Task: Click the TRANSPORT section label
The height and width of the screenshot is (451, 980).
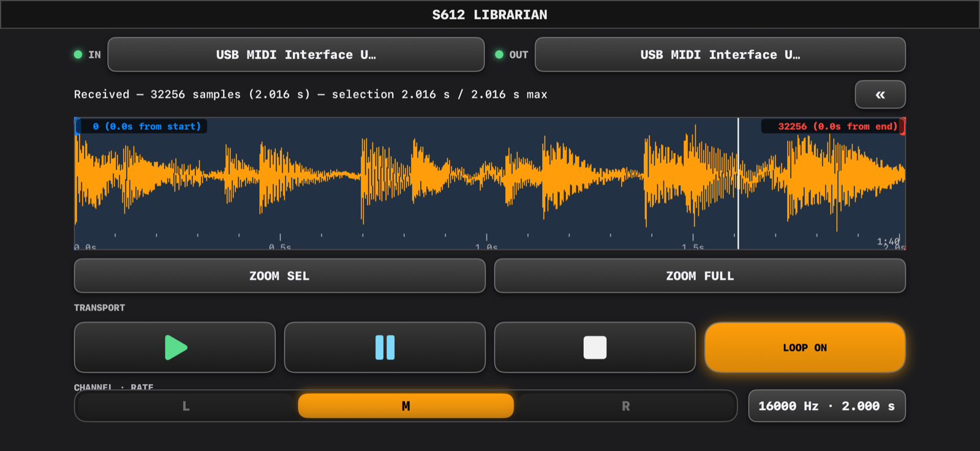Action: coord(99,308)
